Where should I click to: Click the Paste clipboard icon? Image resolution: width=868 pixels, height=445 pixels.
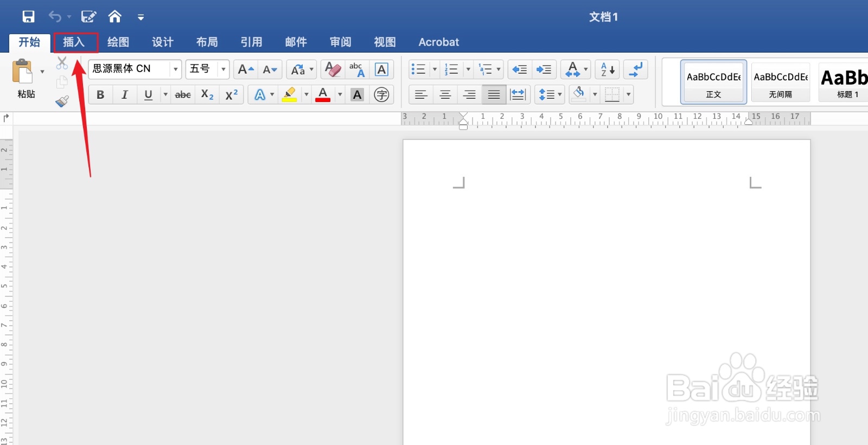(x=22, y=71)
